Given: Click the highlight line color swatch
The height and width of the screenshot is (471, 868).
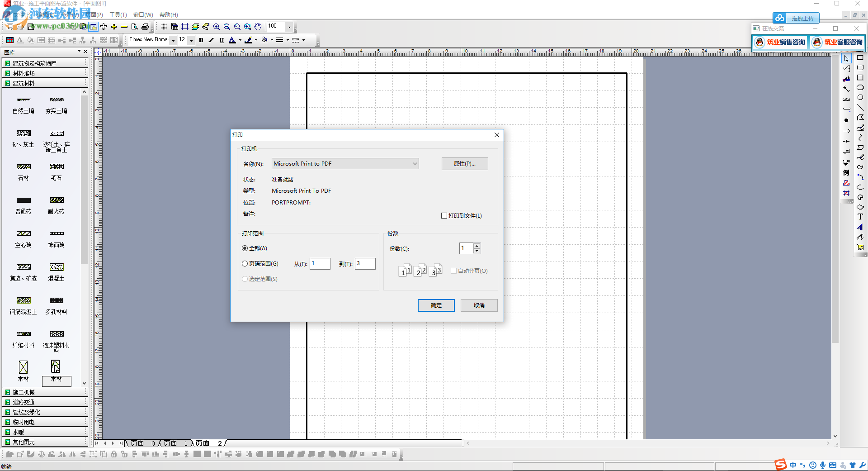Looking at the screenshot, I should pos(248,40).
